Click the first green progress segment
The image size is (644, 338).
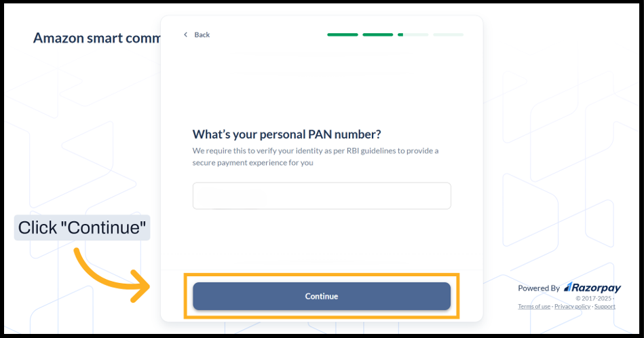[x=343, y=35]
